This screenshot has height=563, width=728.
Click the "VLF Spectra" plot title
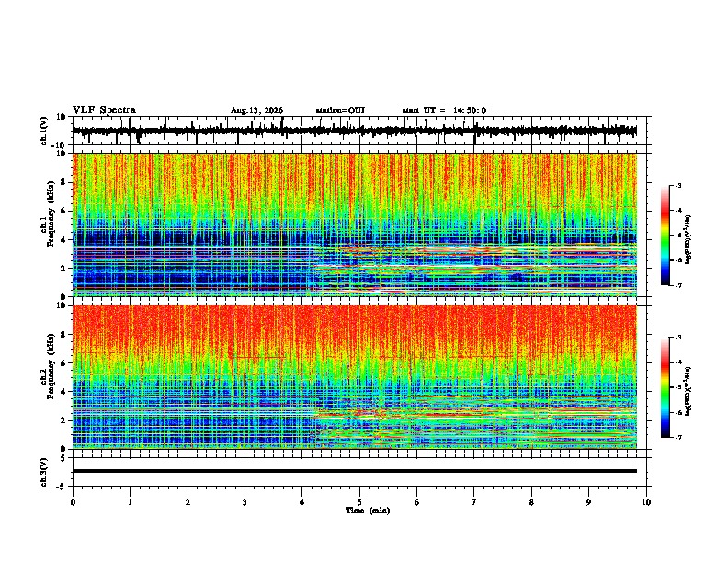point(104,109)
